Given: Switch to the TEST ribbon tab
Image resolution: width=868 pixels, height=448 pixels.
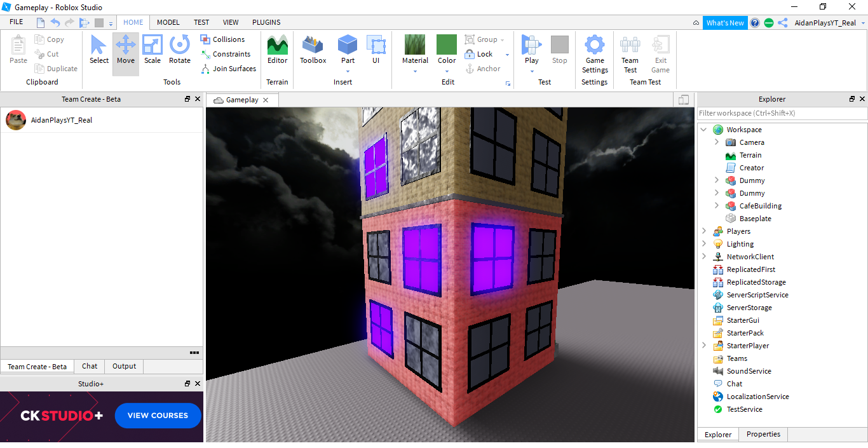Looking at the screenshot, I should pyautogui.click(x=201, y=22).
